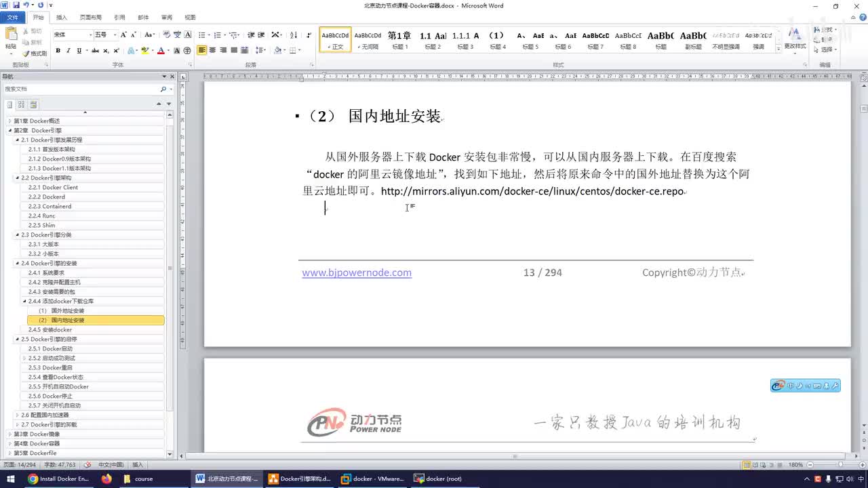
Task: Click the Bullets list icon
Action: 203,35
